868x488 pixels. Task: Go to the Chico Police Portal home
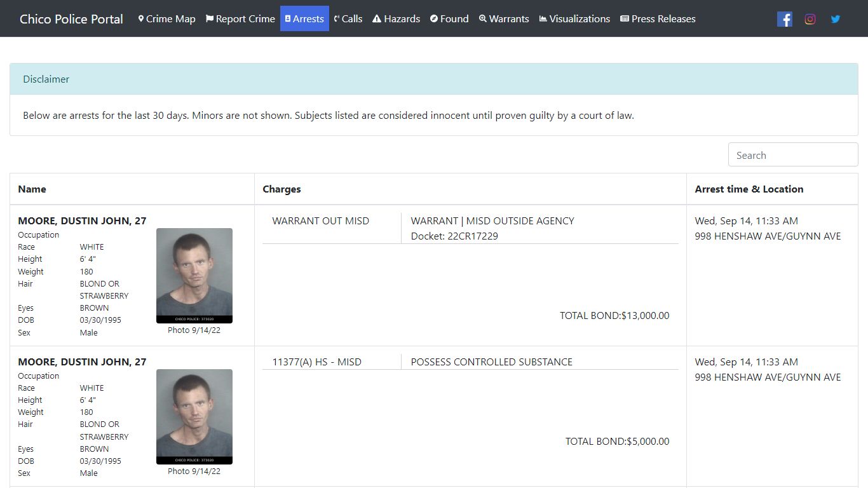point(71,19)
